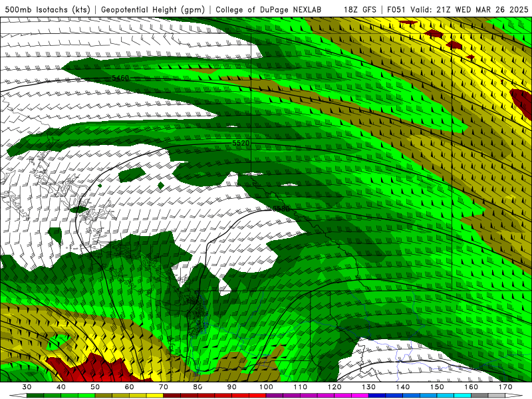The width and height of the screenshot is (532, 399).
Task: Click the 5460 height contour label
Action: pos(120,78)
